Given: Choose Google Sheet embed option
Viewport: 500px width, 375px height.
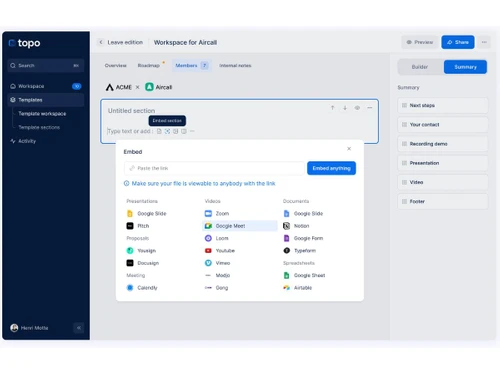Looking at the screenshot, I should click(304, 275).
